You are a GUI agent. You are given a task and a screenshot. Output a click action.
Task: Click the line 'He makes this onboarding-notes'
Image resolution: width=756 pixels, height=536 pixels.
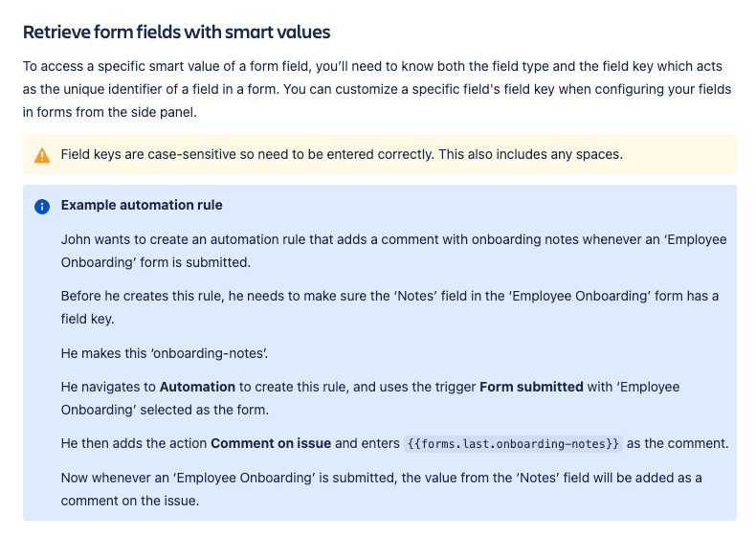point(165,353)
